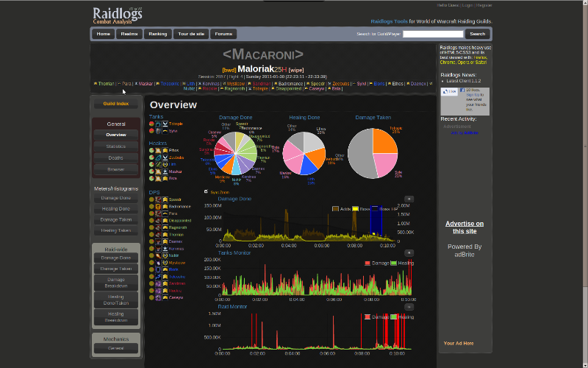
Task: Open the Realms navigation tab
Action: (129, 34)
